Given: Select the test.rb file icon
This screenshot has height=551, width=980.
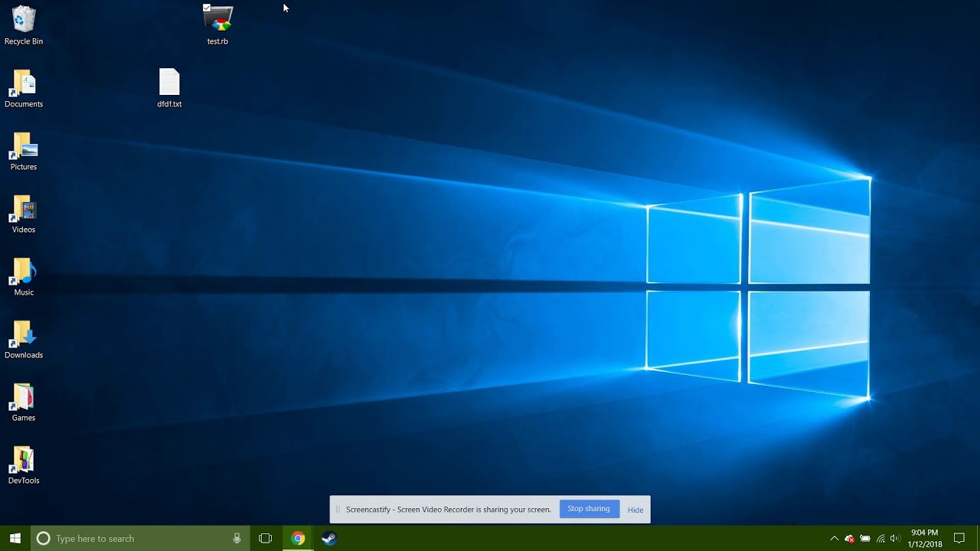Looking at the screenshot, I should 218,25.
